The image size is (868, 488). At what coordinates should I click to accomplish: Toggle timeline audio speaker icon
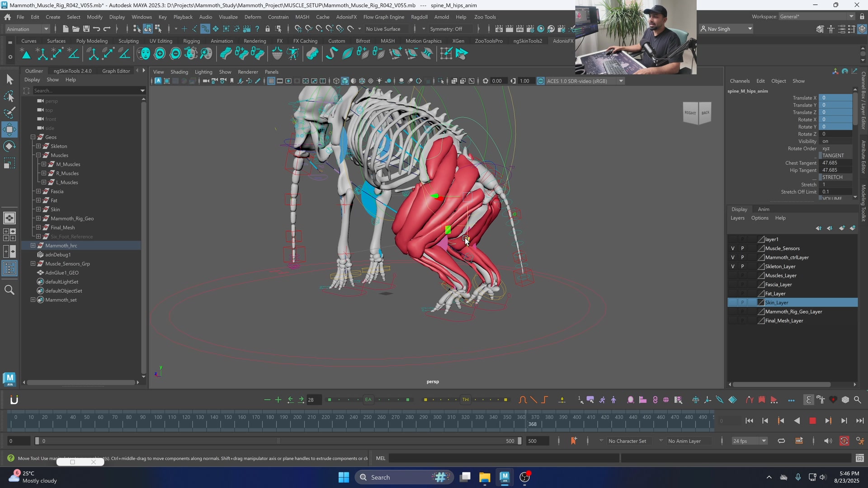(828, 441)
